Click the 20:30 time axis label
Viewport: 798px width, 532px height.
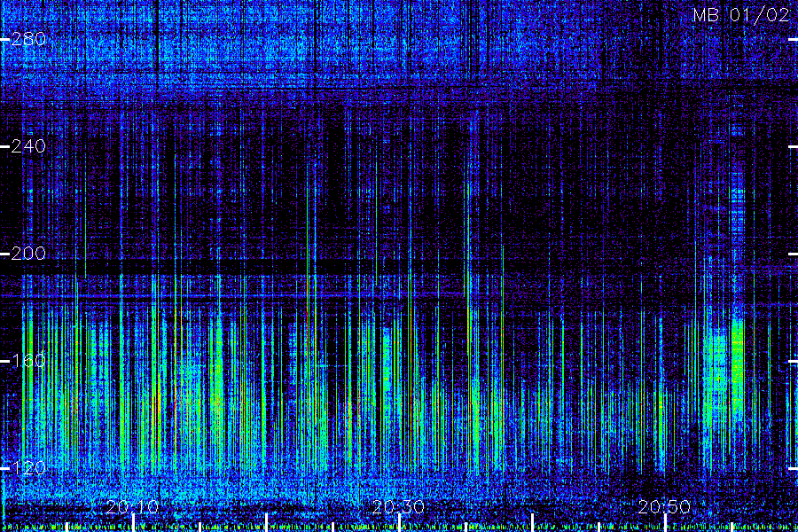click(x=398, y=506)
